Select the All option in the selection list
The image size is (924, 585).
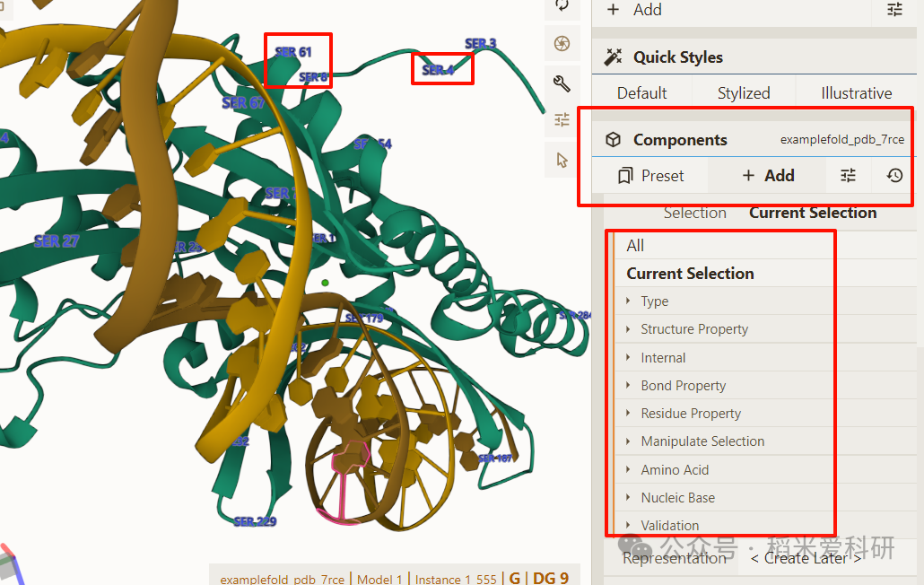click(636, 246)
